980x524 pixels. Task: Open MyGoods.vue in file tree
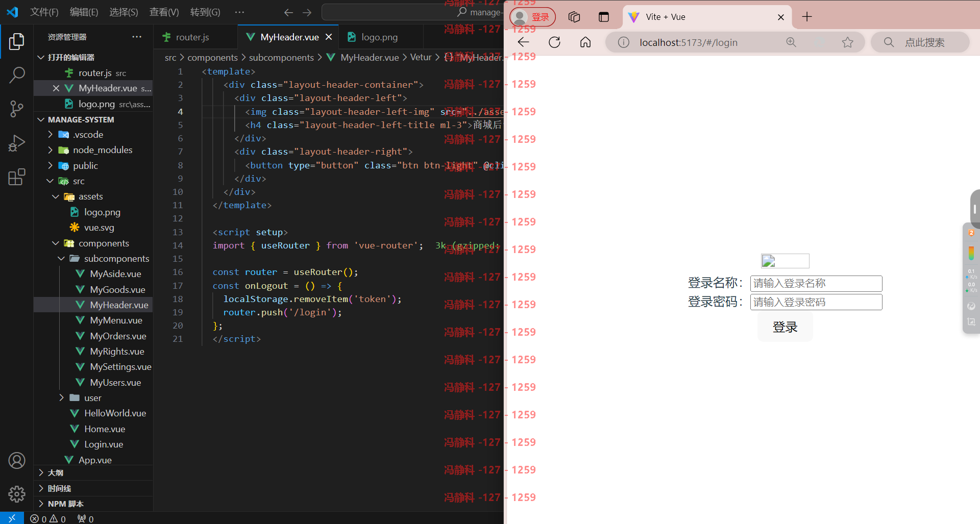click(117, 290)
